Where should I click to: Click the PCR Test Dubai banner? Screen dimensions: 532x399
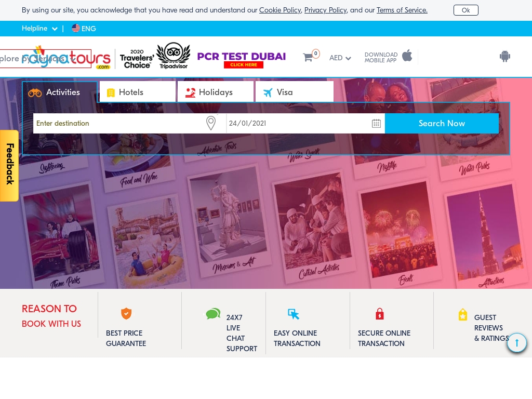click(x=242, y=60)
